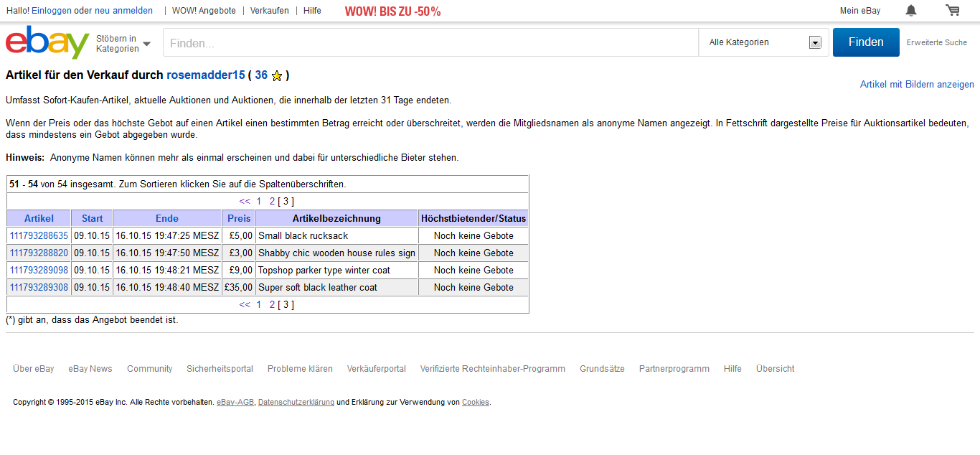The height and width of the screenshot is (455, 980).
Task: Open eBay News footer link
Action: (x=90, y=369)
